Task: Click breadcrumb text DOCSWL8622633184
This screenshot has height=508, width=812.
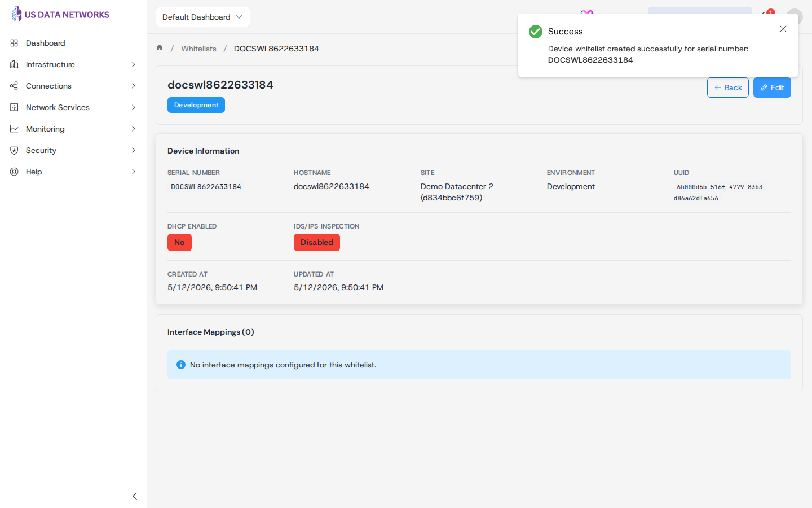Action: tap(276, 49)
